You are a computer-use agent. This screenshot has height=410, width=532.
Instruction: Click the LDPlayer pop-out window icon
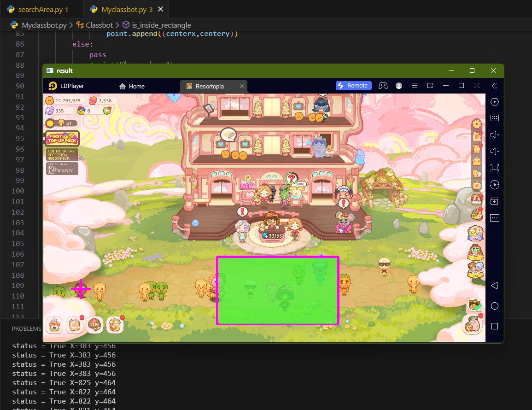430,86
